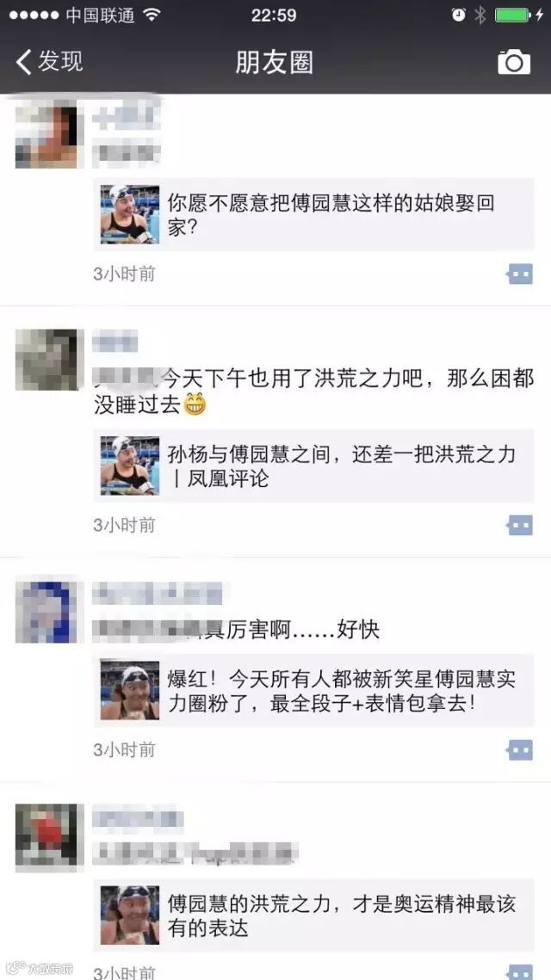Tap thumbnail of 孙杨与傅园慧 article
Screen dimensions: 551x980
coord(130,465)
